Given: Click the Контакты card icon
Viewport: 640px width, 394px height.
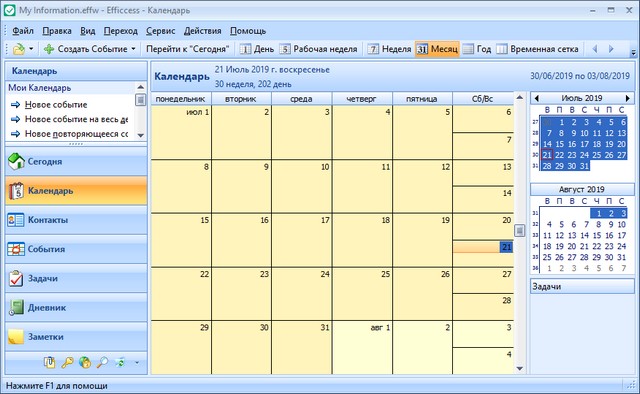Looking at the screenshot, I should [x=16, y=220].
